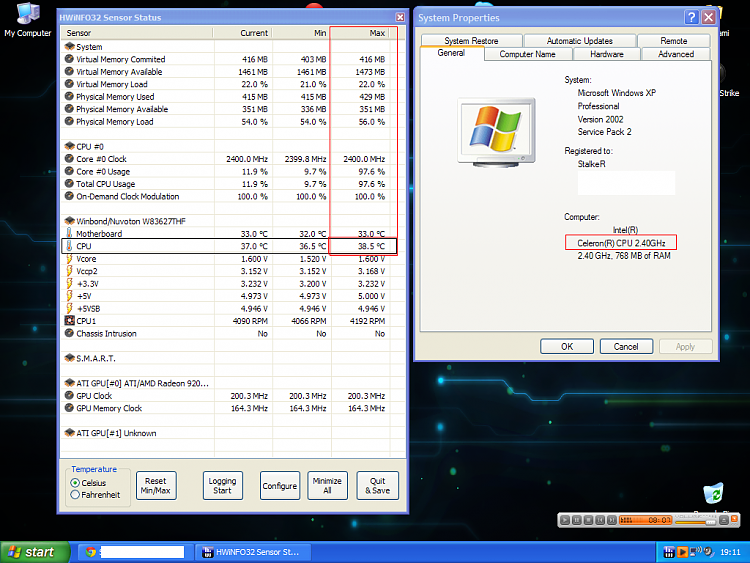Viewport: 750px width, 563px height.
Task: Click the Vcore voltage lightning icon
Action: pyautogui.click(x=69, y=259)
